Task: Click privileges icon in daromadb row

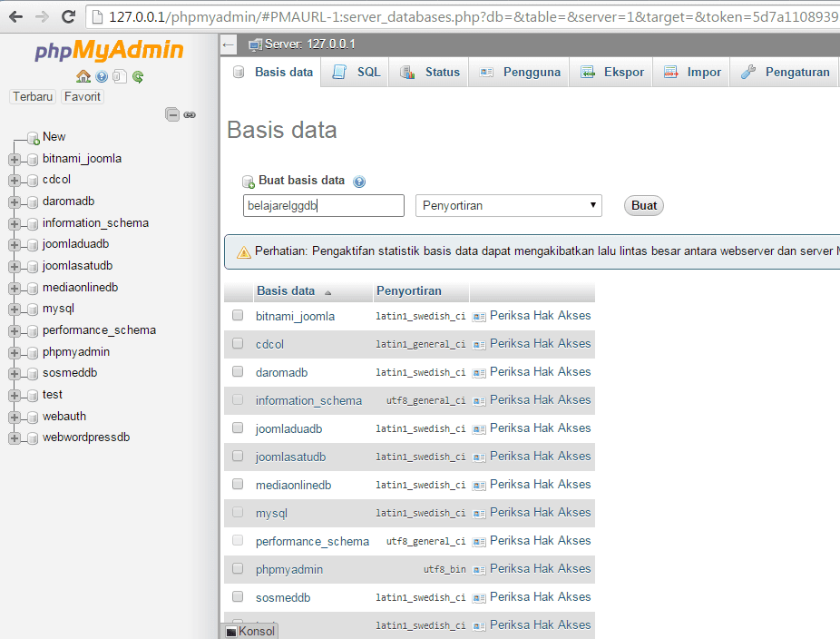Action: coord(479,373)
